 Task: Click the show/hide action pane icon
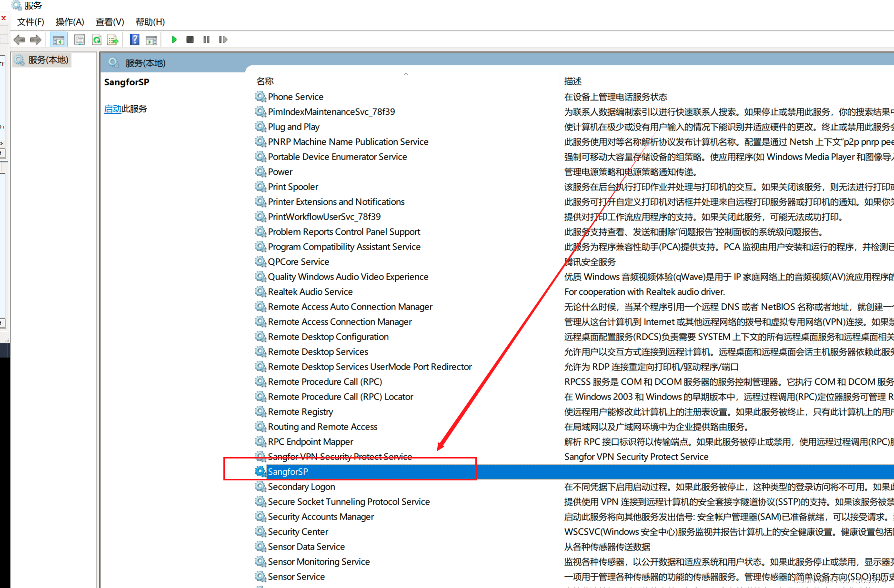[x=151, y=40]
